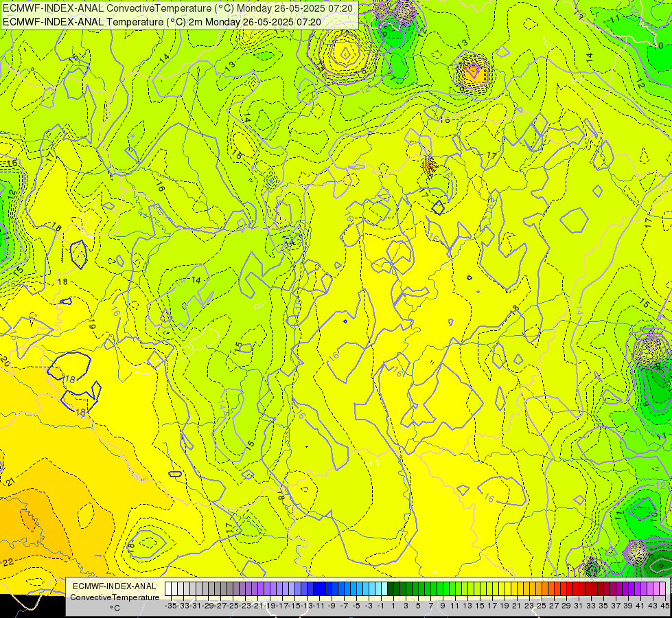This screenshot has height=618, width=672.
Task: Click the legend scale value 37
Action: pyautogui.click(x=614, y=606)
